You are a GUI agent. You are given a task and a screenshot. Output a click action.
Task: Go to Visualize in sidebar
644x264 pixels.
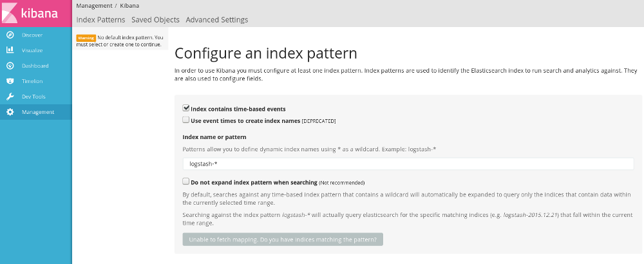click(x=32, y=50)
